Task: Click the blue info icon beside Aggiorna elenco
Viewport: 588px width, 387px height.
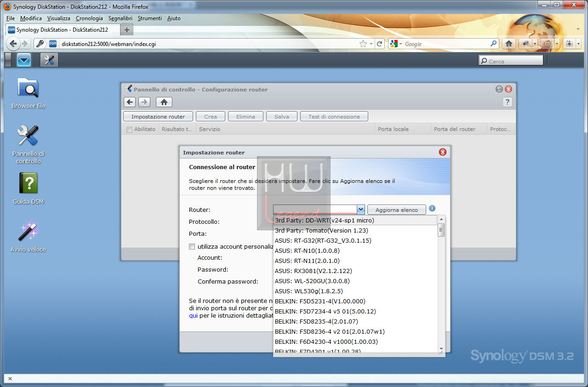Action: 432,209
